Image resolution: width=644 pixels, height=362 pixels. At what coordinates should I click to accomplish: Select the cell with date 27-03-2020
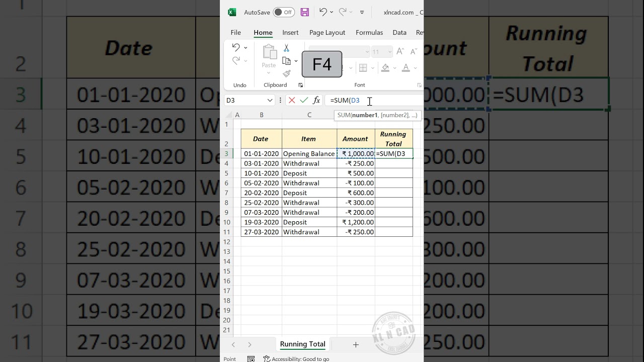point(262,232)
